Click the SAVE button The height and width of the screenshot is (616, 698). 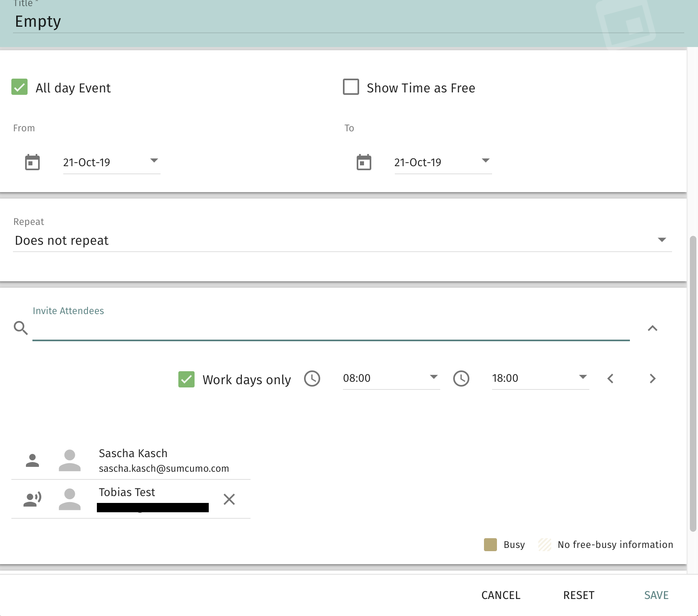pyautogui.click(x=656, y=595)
